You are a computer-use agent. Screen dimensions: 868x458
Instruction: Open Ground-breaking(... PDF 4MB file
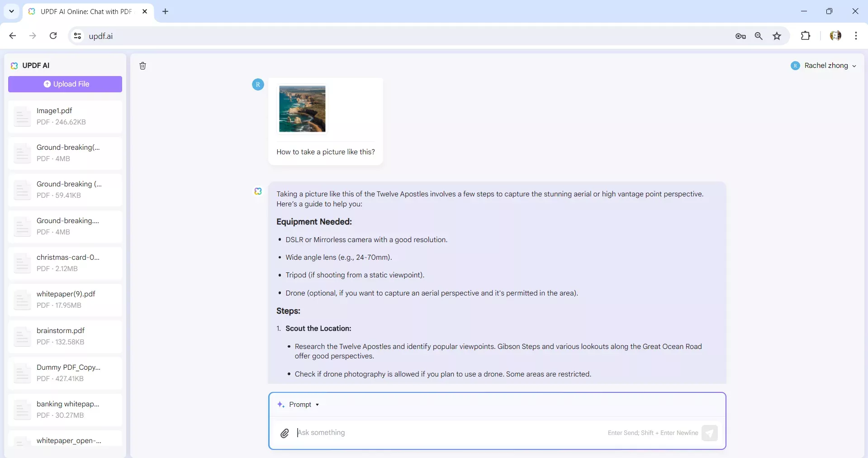click(65, 153)
